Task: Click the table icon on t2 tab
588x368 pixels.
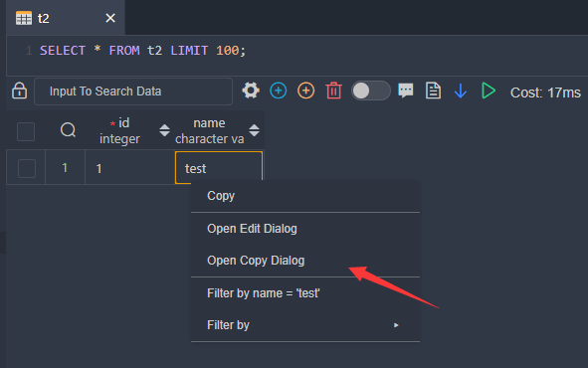Action: (x=24, y=18)
